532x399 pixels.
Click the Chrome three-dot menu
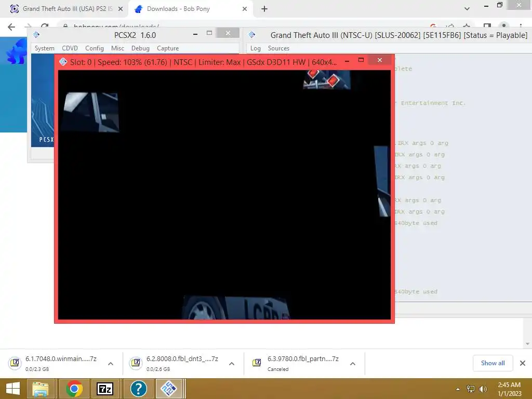click(x=521, y=26)
